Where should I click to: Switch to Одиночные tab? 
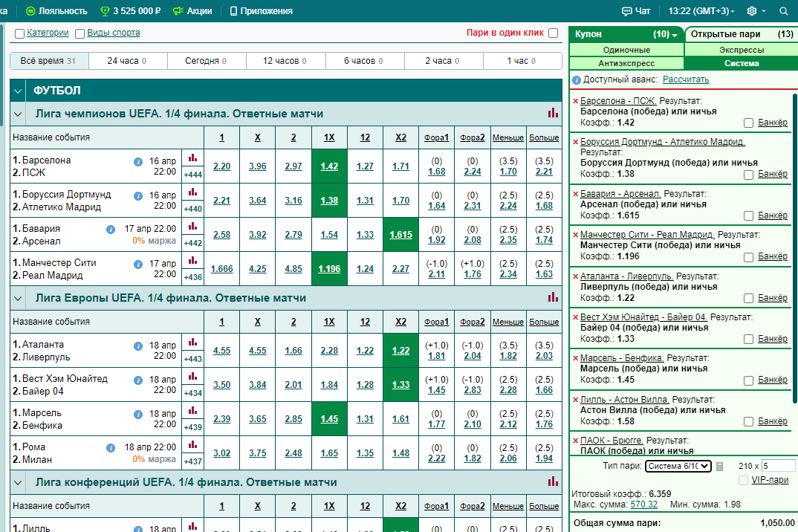click(626, 50)
